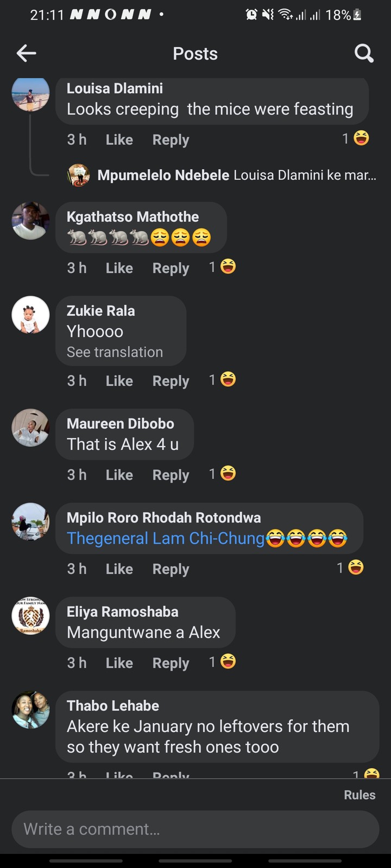Open search with the magnifier icon

click(364, 53)
